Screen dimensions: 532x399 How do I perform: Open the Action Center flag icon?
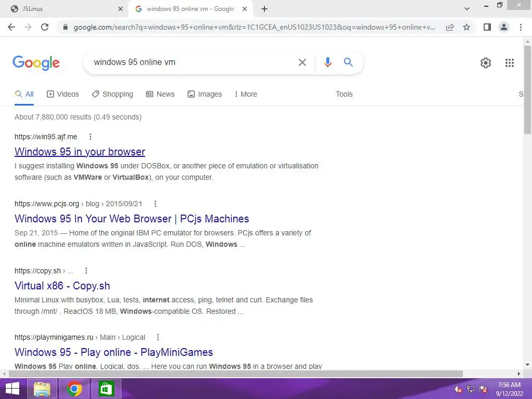pyautogui.click(x=483, y=389)
